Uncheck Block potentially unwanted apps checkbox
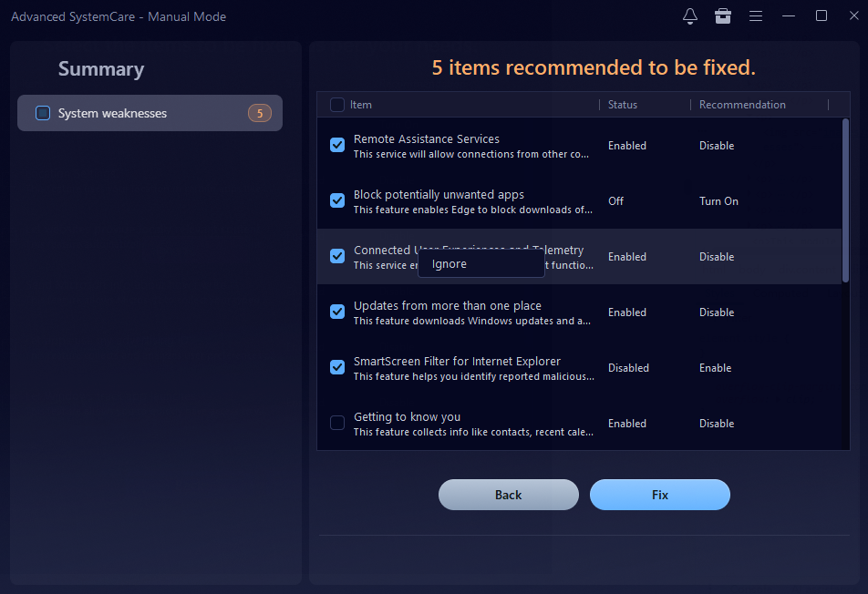868x594 pixels. pyautogui.click(x=337, y=200)
